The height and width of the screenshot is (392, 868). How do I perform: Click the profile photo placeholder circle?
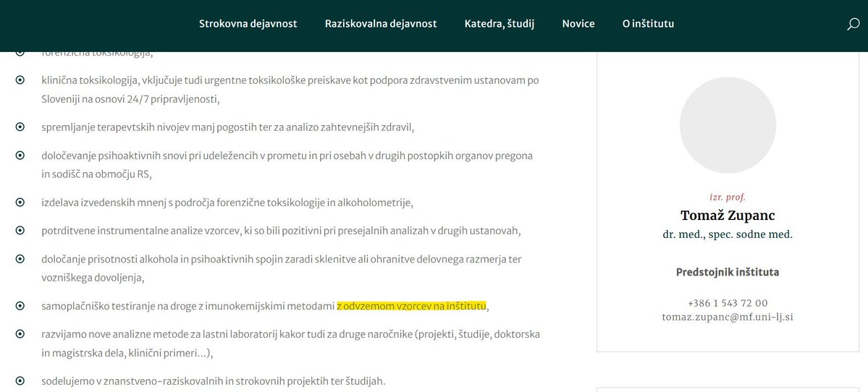click(x=728, y=125)
